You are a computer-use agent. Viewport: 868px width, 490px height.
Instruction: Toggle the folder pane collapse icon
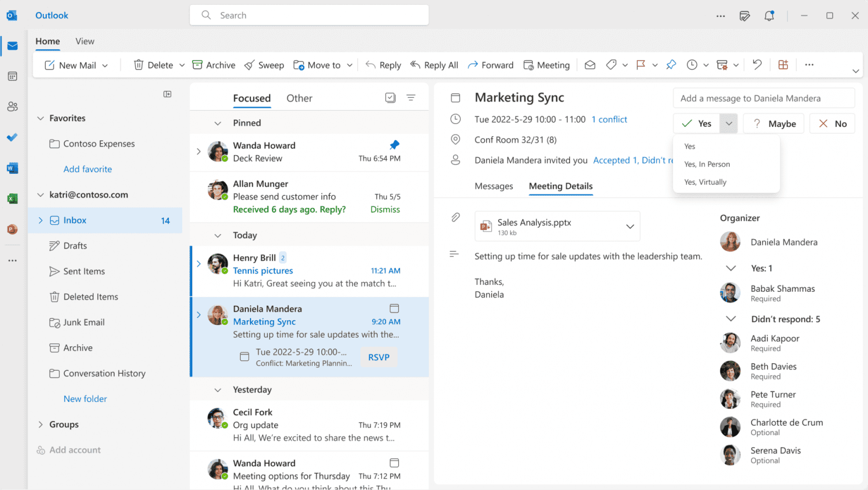tap(167, 94)
